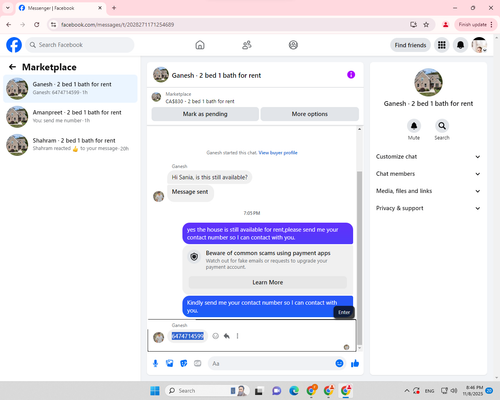Click Find friends button
The height and width of the screenshot is (400, 500).
coord(410,45)
